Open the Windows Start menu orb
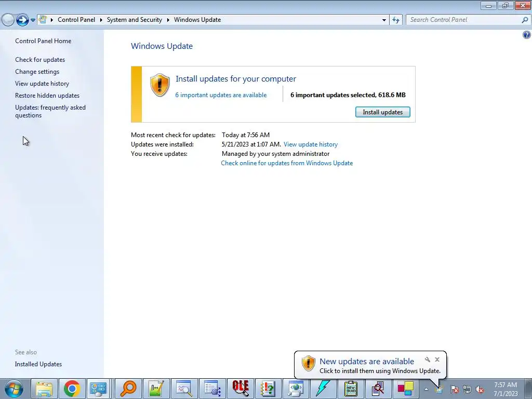The width and height of the screenshot is (532, 399). click(14, 389)
